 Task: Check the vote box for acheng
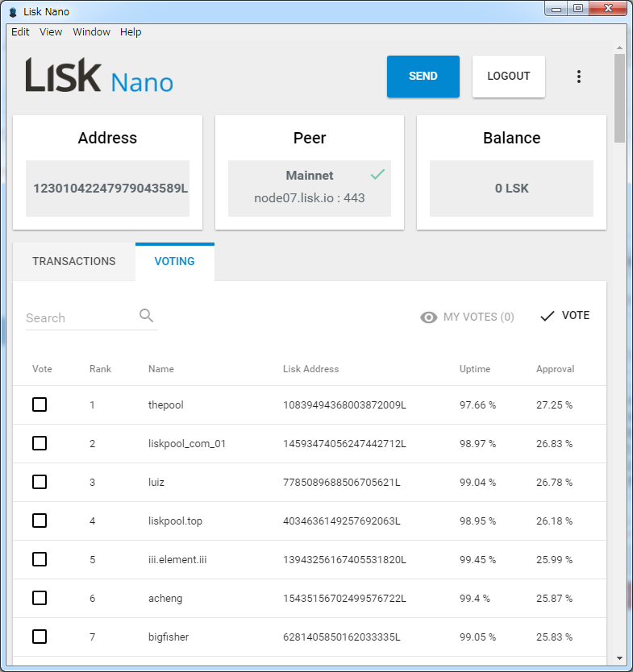40,598
